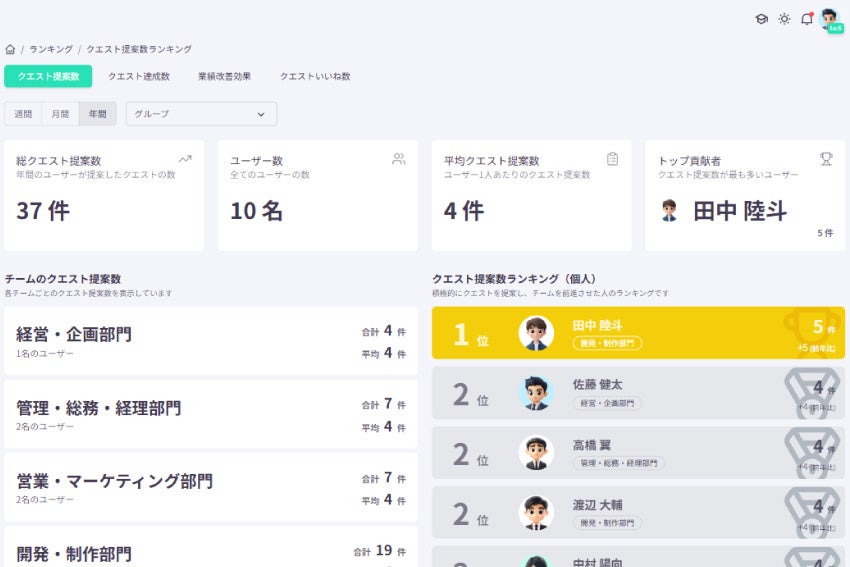Toggle the sun theme icon
Screen dimensions: 850x567
784,19
